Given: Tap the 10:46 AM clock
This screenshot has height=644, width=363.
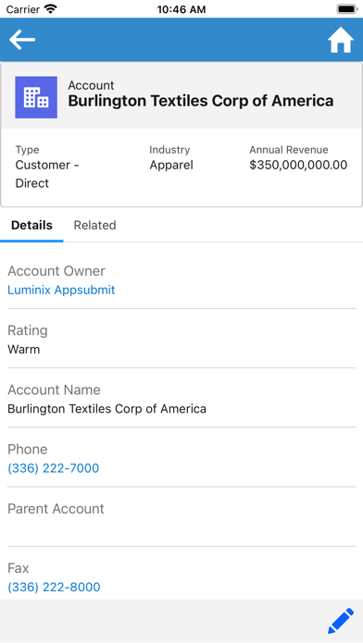Looking at the screenshot, I should pyautogui.click(x=181, y=9).
